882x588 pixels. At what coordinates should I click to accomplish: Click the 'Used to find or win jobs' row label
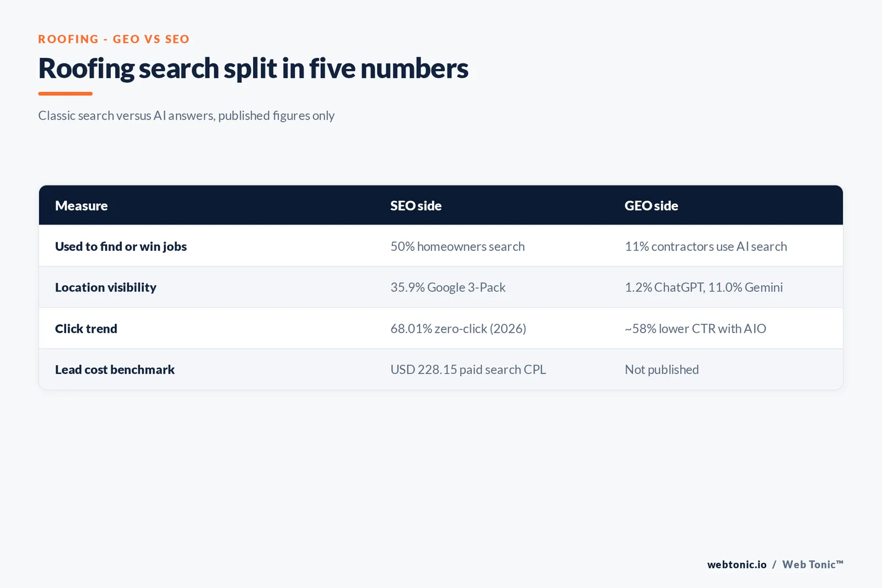(x=121, y=246)
